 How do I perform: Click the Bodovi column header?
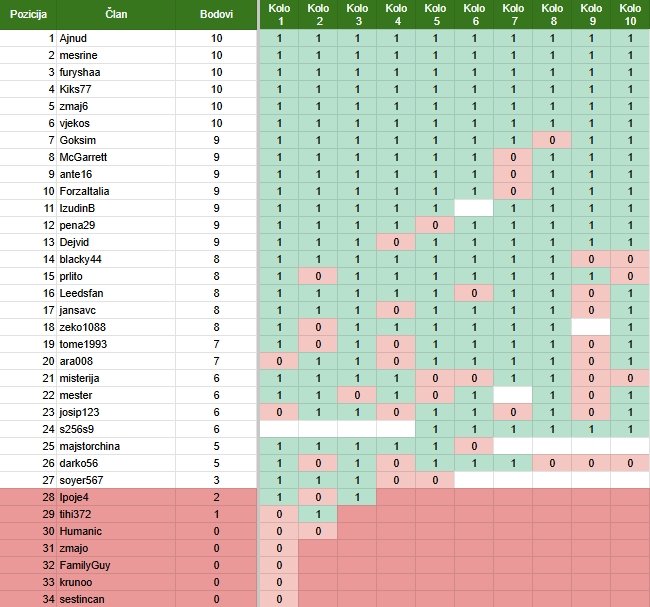coord(216,15)
